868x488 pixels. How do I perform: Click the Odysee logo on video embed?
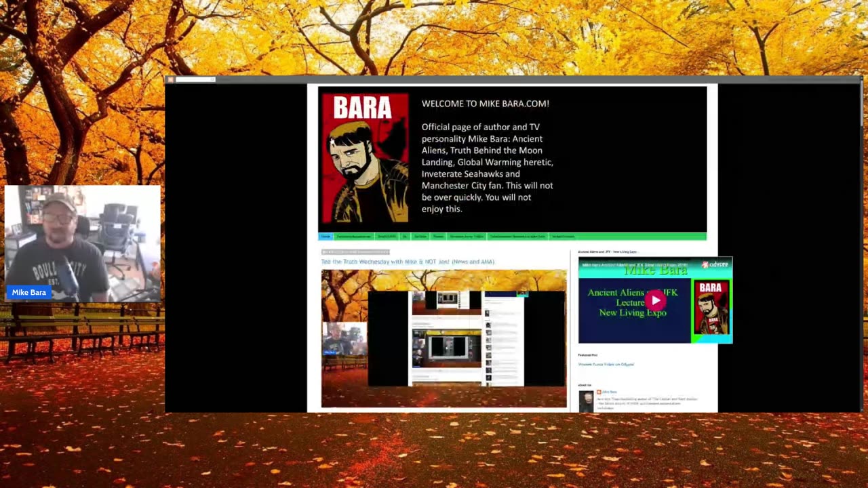tap(714, 264)
